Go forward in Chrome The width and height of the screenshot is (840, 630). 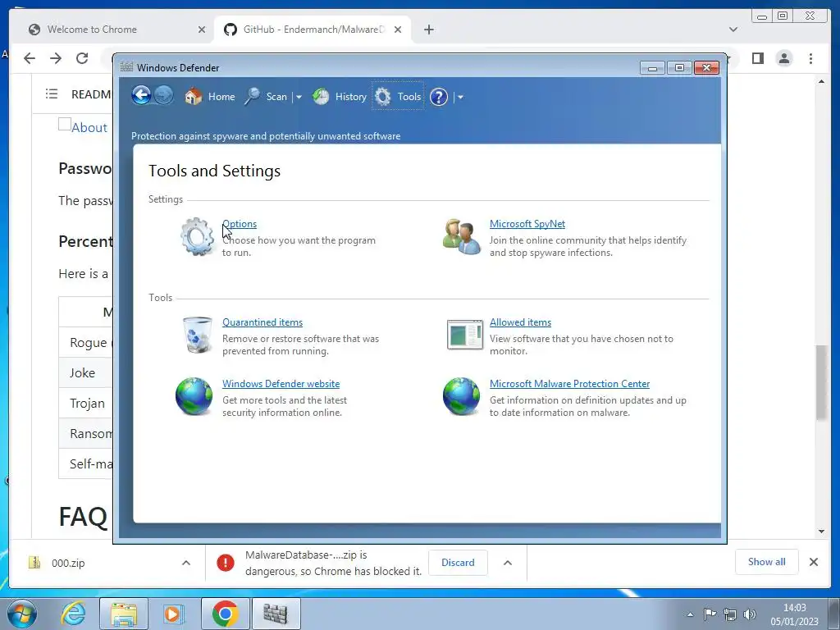tap(56, 58)
